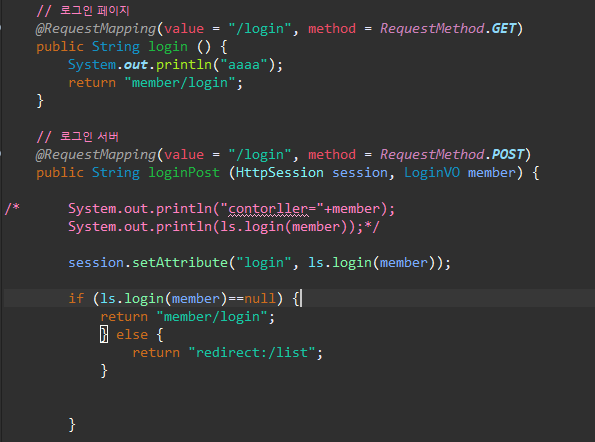Image resolution: width=595 pixels, height=442 pixels.
Task: Click the @RequestMapping annotation above login()
Action: pos(96,29)
